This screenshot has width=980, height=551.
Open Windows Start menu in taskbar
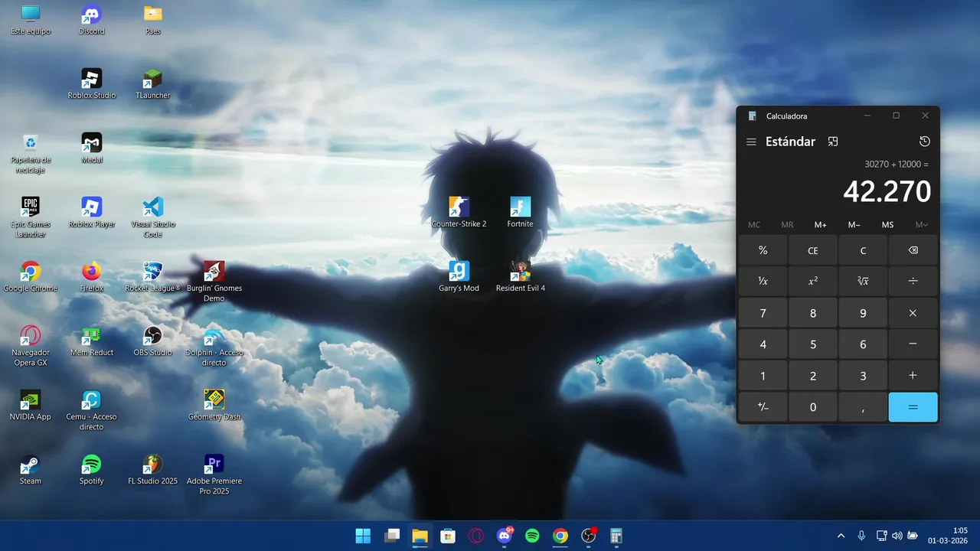click(363, 536)
